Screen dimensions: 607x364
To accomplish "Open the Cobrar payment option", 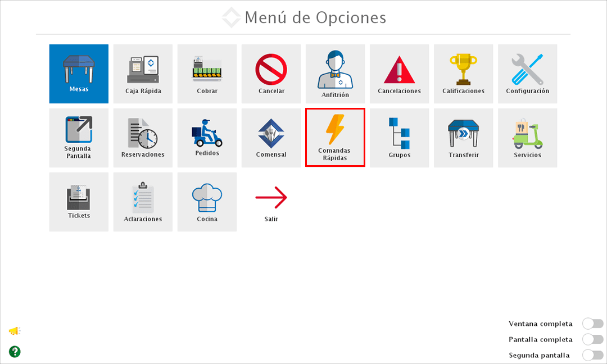I will point(207,74).
